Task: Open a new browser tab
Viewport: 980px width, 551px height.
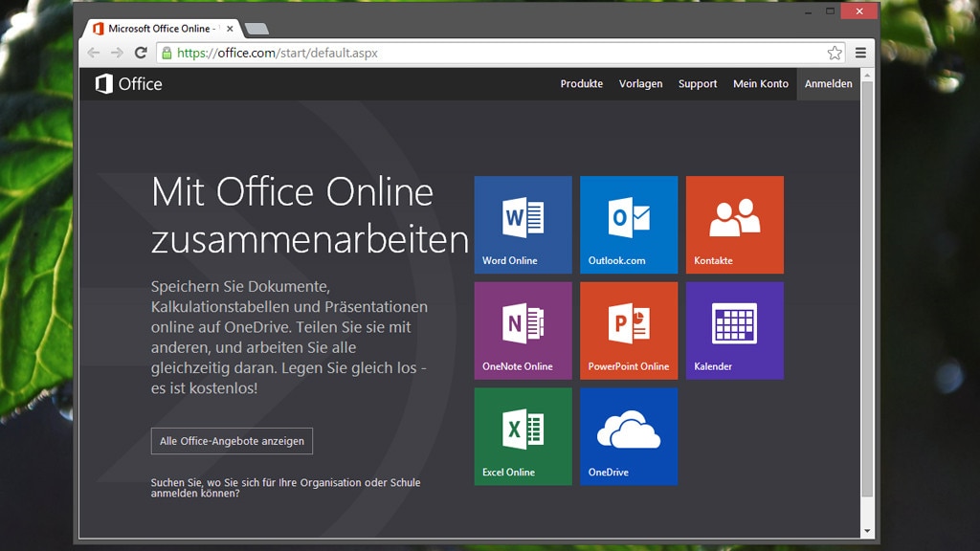Action: pos(256,29)
